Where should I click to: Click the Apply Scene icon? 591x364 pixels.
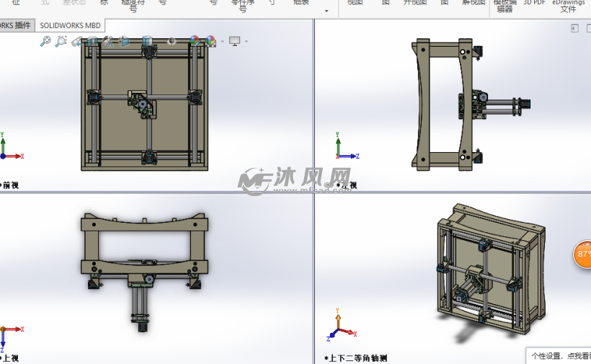(x=210, y=41)
